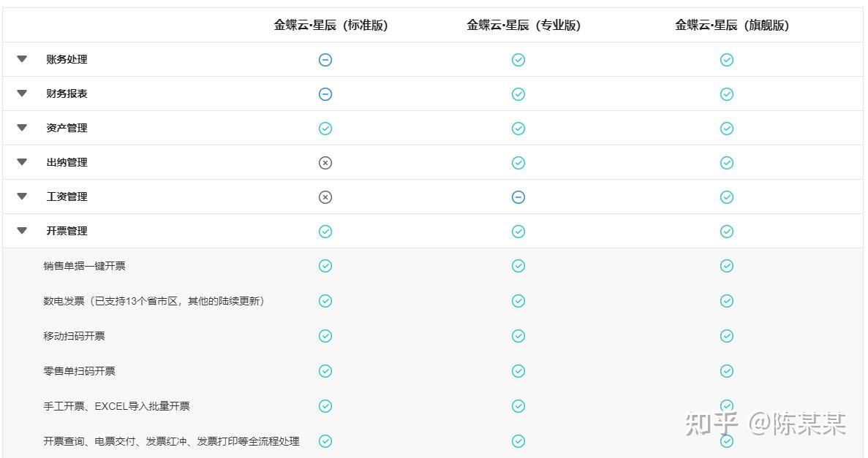Click checkmark for 出纳管理 professional edition
Viewport: 868px width, 458px height.
(518, 163)
